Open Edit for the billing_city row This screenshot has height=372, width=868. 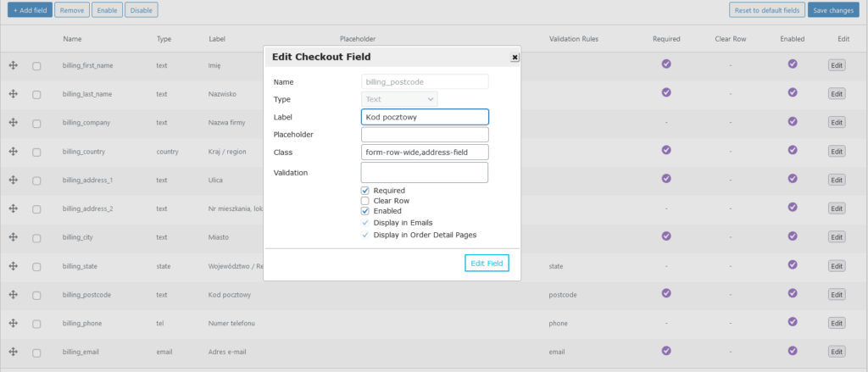[837, 237]
